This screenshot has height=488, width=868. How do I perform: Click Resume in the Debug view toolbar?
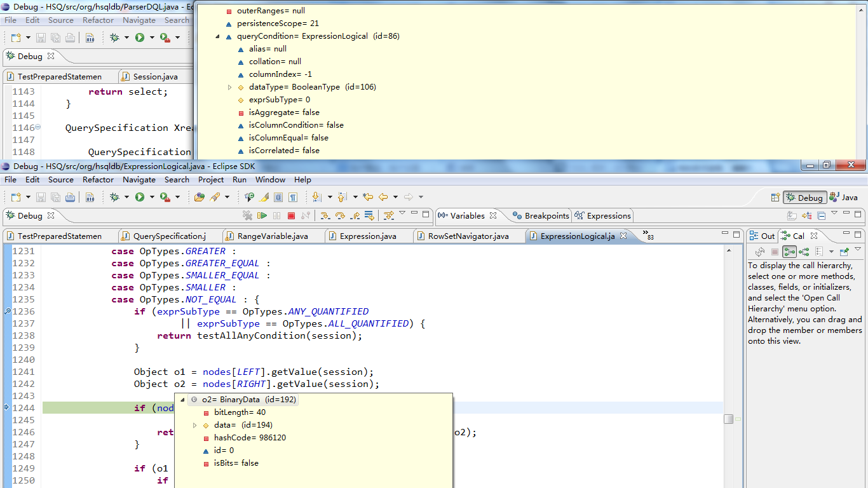[x=262, y=215]
